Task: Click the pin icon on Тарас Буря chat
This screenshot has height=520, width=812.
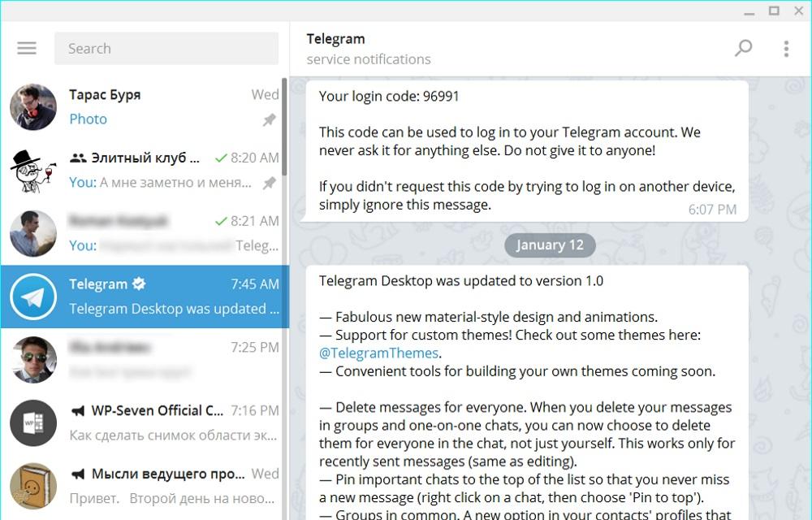Action: [x=270, y=119]
